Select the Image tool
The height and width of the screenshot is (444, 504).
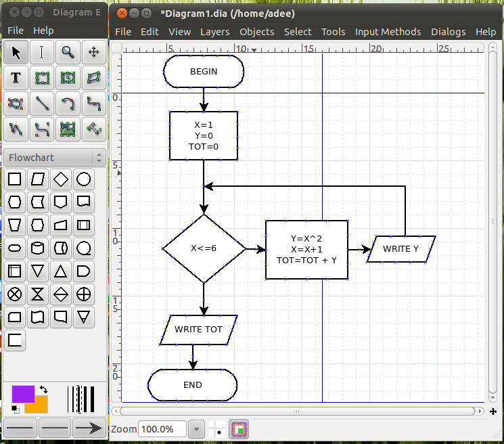pos(68,129)
